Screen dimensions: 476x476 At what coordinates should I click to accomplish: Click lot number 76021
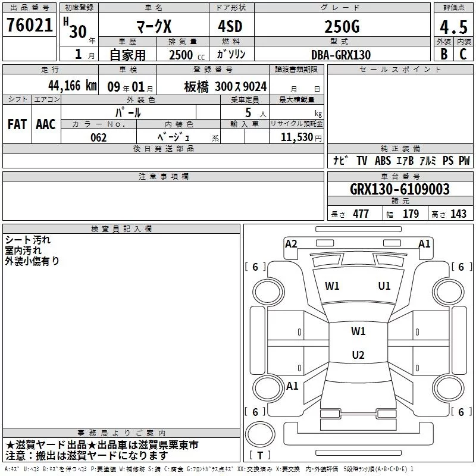pos(30,25)
